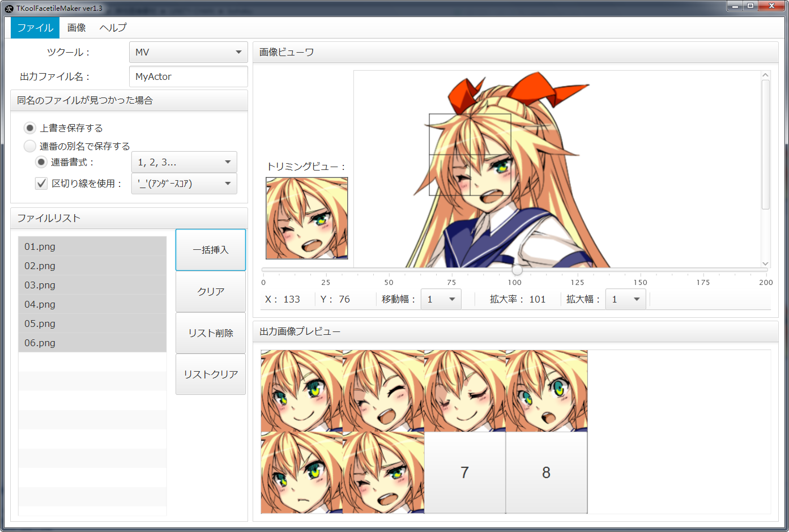
Task: Expand the ツクール MV dropdown
Action: pyautogui.click(x=189, y=52)
